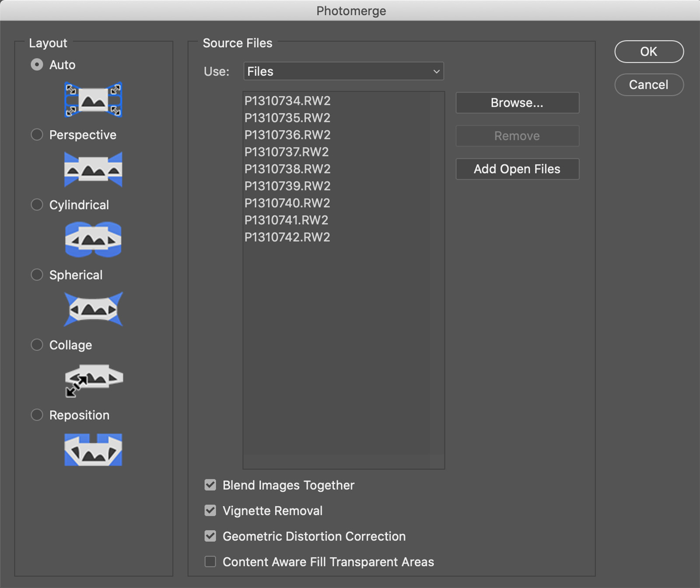Click the Reposition layout preview icon
The image size is (700, 588).
93,449
